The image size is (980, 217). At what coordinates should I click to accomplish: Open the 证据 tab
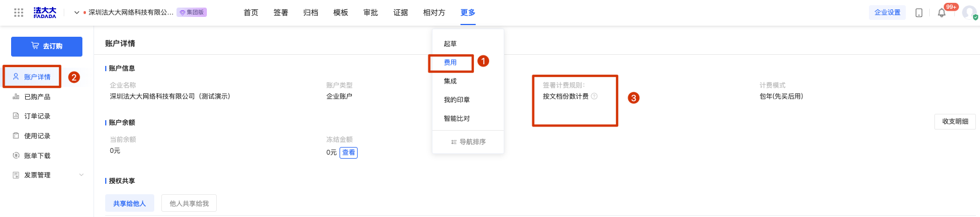[400, 12]
